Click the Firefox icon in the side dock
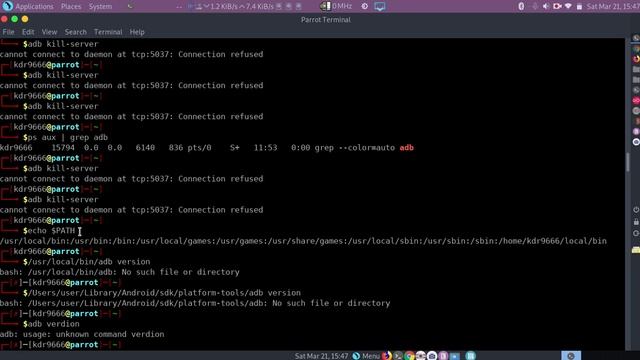 point(636,59)
